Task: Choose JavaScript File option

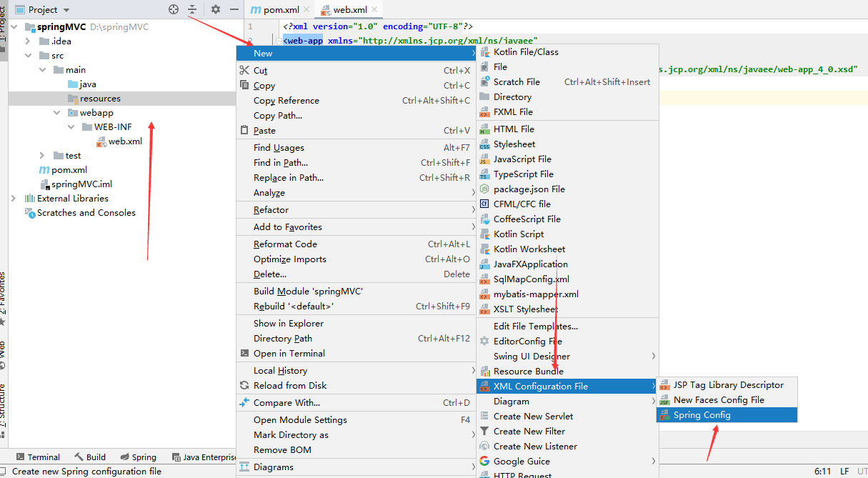Action: 567,159
